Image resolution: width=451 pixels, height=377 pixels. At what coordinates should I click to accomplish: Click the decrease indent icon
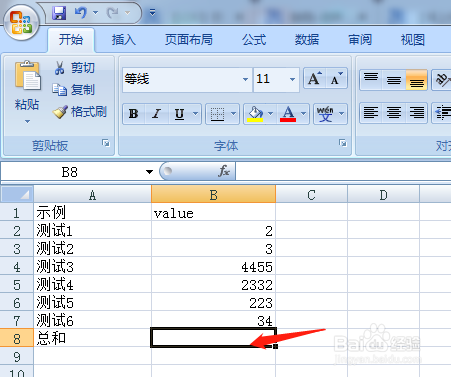(443, 113)
